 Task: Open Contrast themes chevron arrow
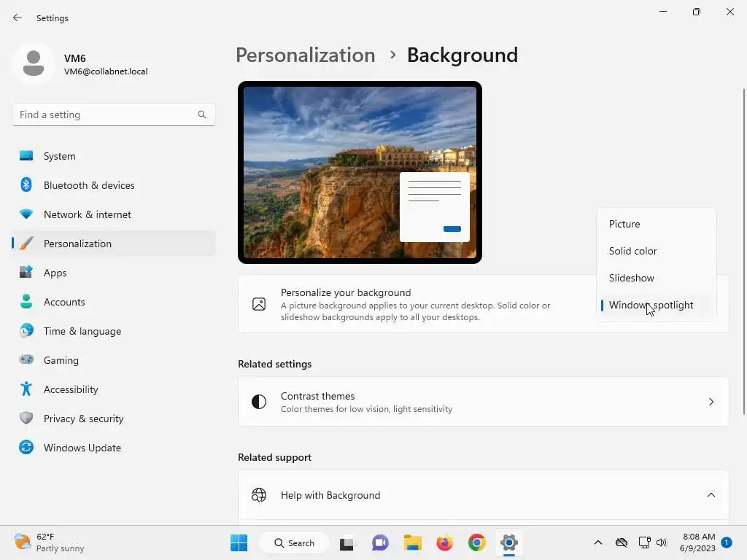(711, 402)
